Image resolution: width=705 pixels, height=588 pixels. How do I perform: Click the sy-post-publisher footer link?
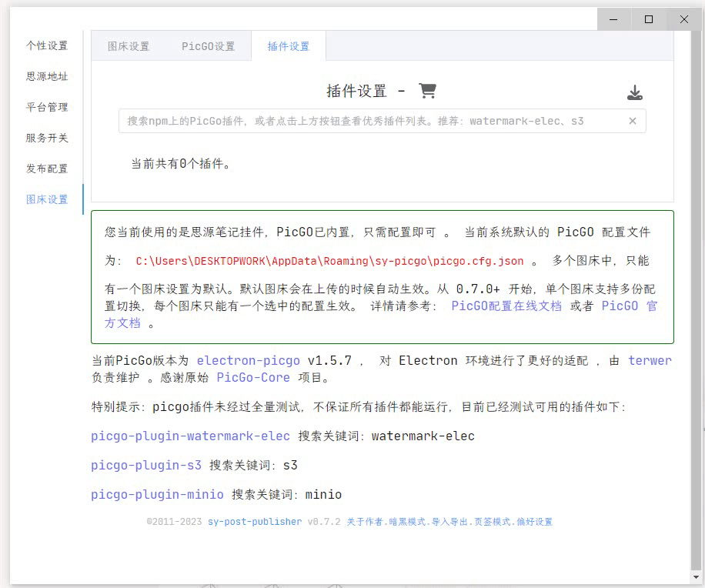click(255, 522)
